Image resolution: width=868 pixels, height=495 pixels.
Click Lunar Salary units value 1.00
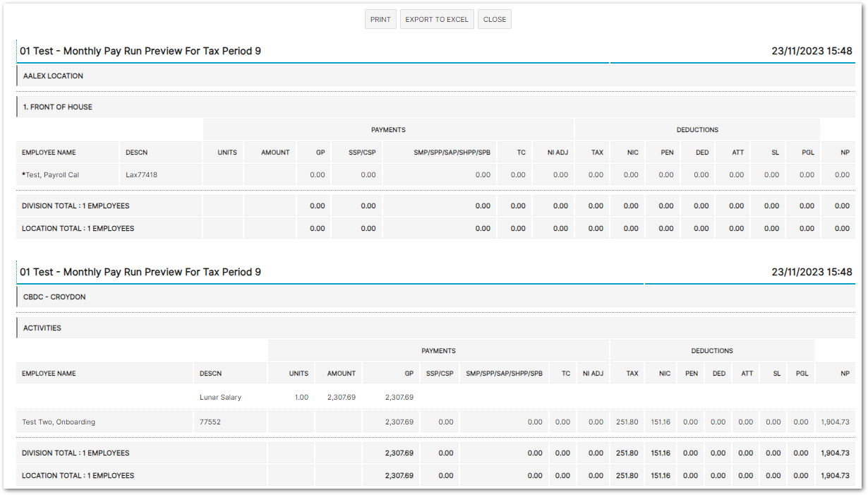coord(301,397)
